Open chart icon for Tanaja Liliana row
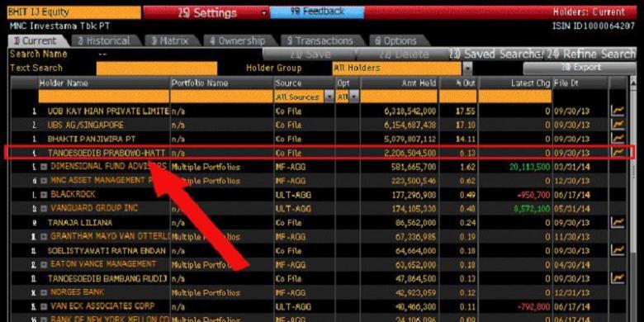The height and width of the screenshot is (322, 644). [x=618, y=223]
